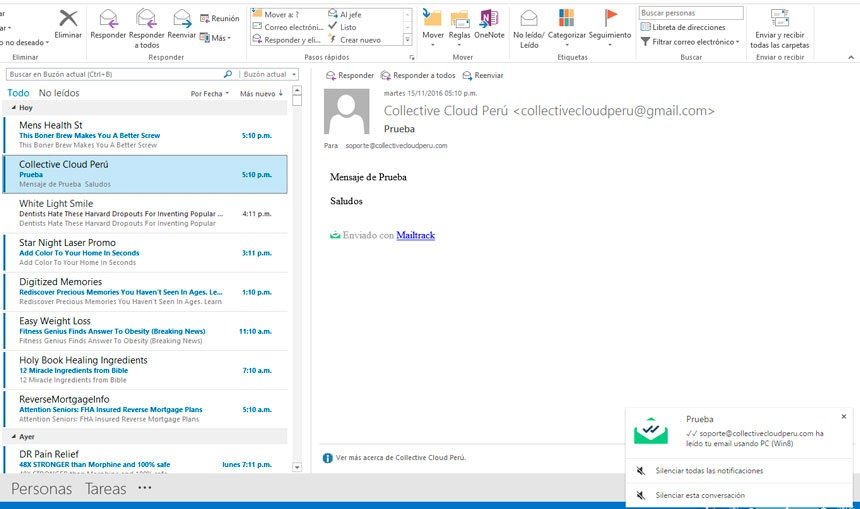
Task: Open the Seguimiento flag menu
Action: click(x=610, y=27)
